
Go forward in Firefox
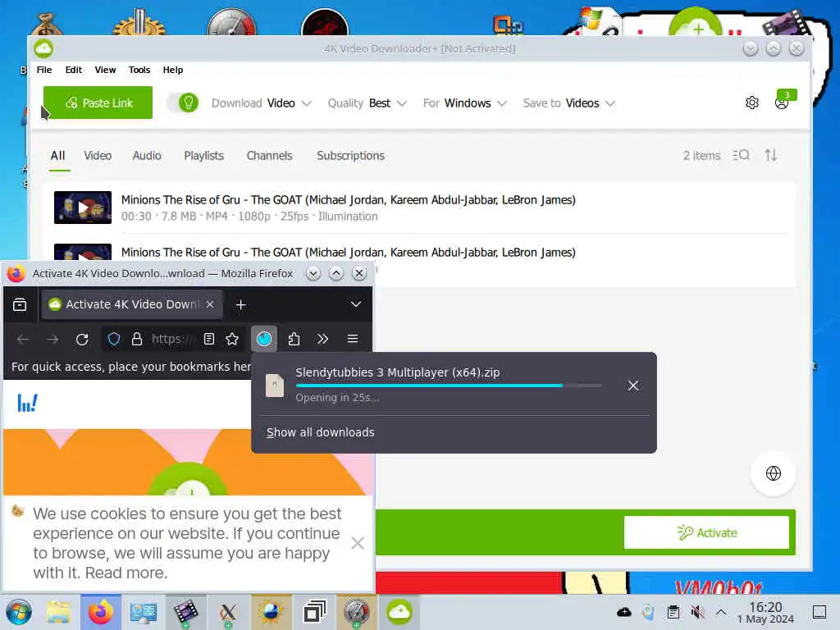52,339
